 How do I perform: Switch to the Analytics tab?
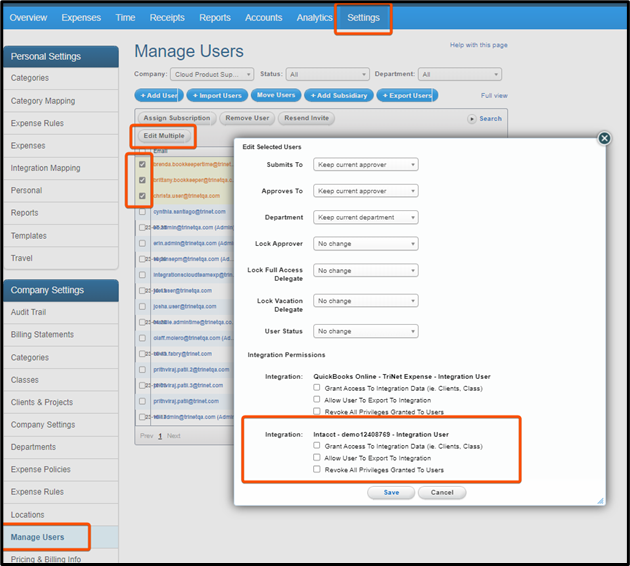pyautogui.click(x=314, y=17)
